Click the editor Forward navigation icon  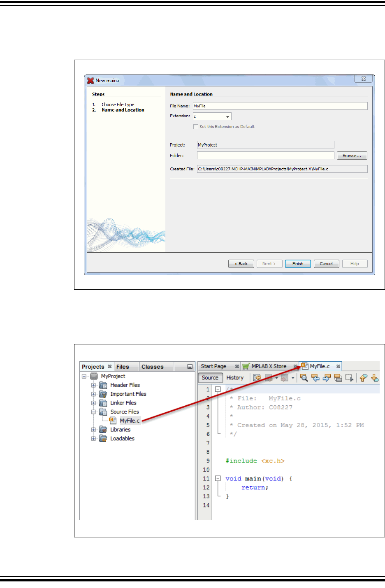coord(284,378)
